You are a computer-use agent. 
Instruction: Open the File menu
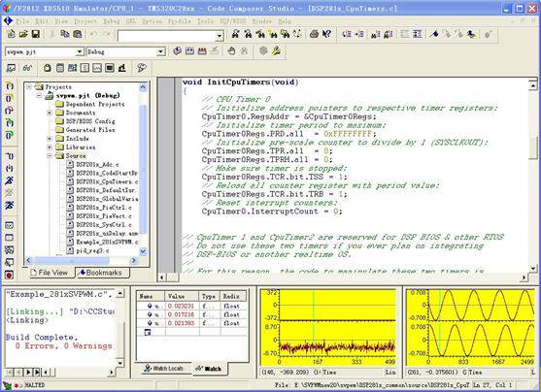click(22, 21)
